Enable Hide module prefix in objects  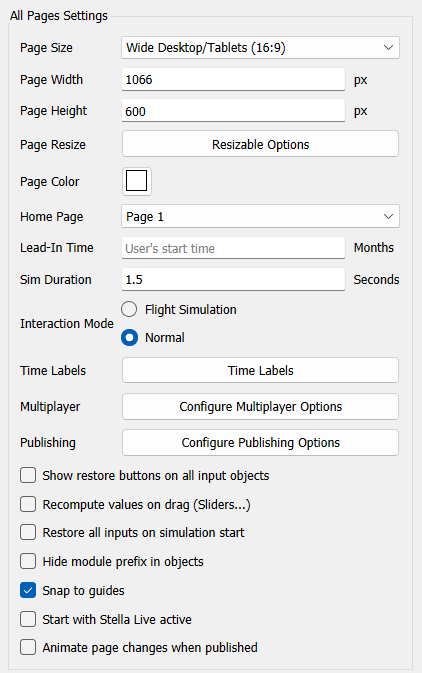pos(28,561)
